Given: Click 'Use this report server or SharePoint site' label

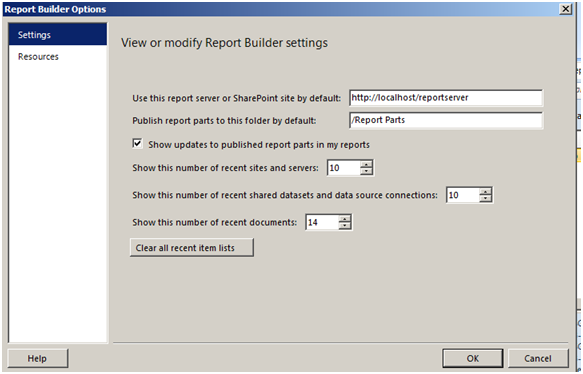Looking at the screenshot, I should coord(236,99).
